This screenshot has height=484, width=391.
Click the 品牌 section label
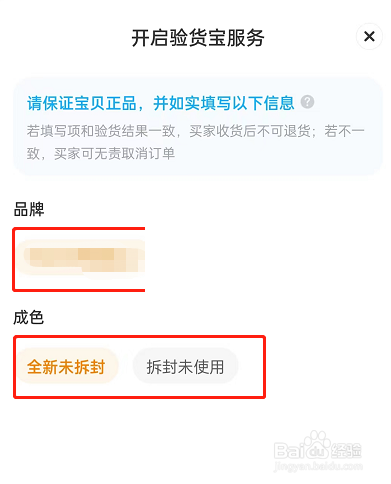pos(29,209)
